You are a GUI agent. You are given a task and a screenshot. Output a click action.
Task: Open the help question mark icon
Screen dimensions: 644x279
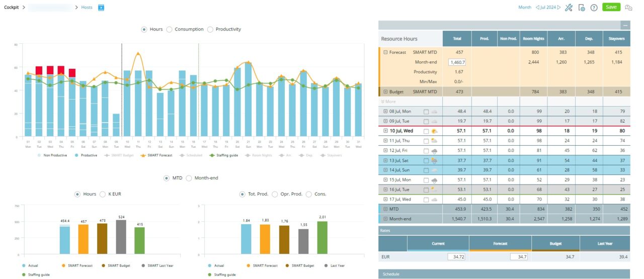coord(594,8)
